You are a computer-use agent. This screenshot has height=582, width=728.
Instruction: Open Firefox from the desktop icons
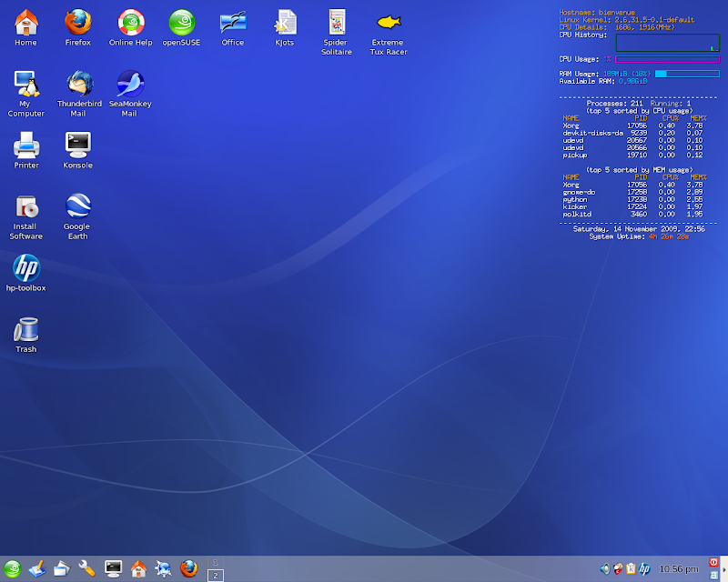click(x=77, y=22)
